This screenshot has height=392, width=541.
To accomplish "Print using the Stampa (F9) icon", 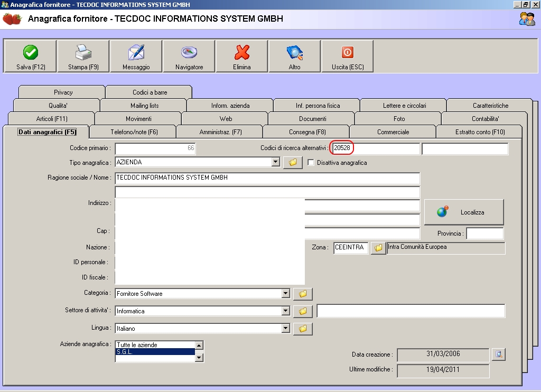I will [83, 53].
